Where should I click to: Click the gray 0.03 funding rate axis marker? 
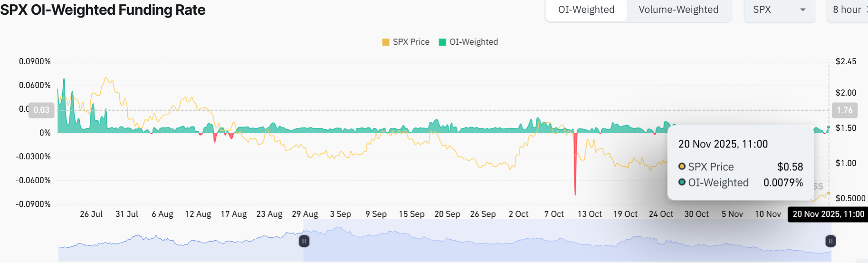[x=41, y=110]
